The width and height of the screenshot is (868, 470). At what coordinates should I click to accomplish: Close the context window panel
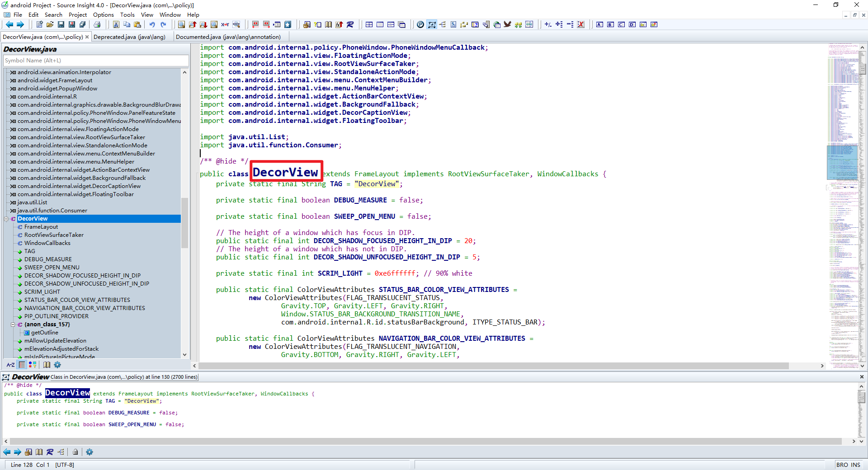tap(861, 377)
